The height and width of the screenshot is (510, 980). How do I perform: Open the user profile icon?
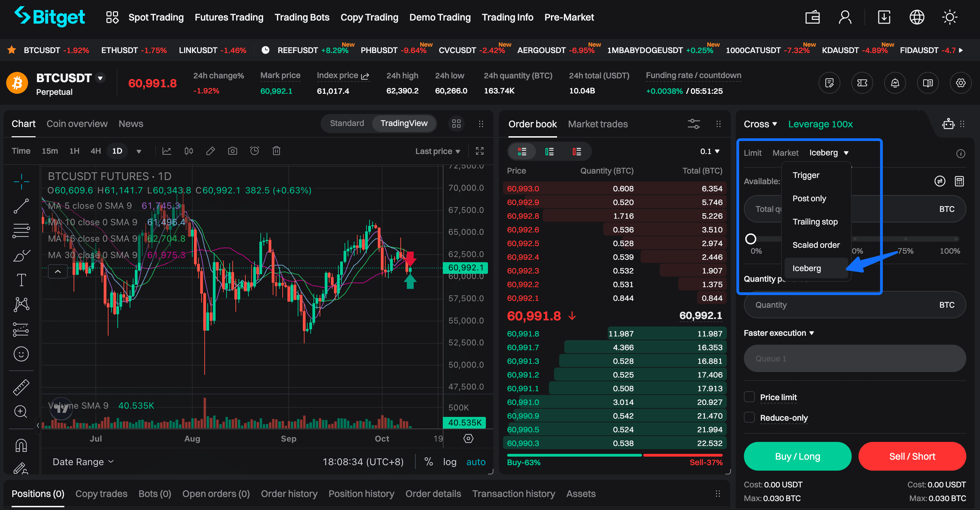tap(845, 17)
